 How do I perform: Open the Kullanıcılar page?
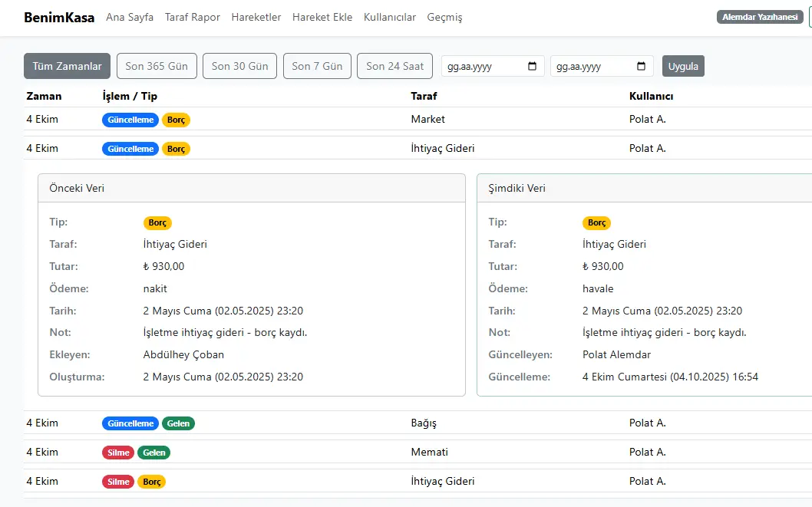[390, 17]
